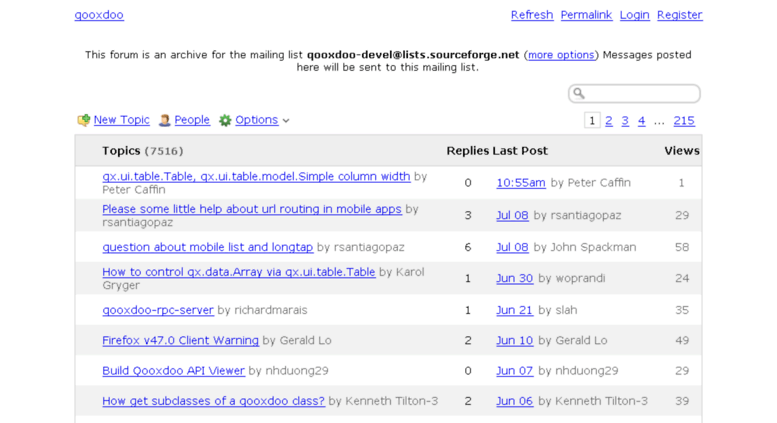Click the search magnifier icon

579,93
